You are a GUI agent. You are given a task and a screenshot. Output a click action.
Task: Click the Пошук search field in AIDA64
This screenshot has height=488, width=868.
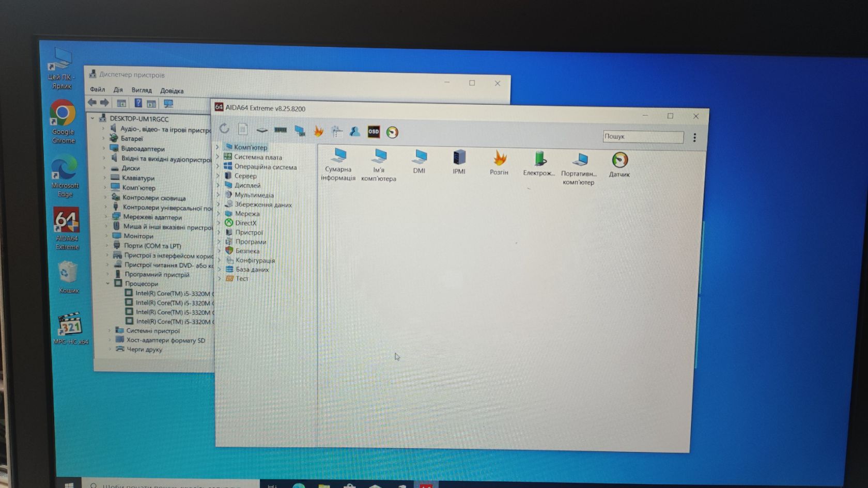point(643,136)
